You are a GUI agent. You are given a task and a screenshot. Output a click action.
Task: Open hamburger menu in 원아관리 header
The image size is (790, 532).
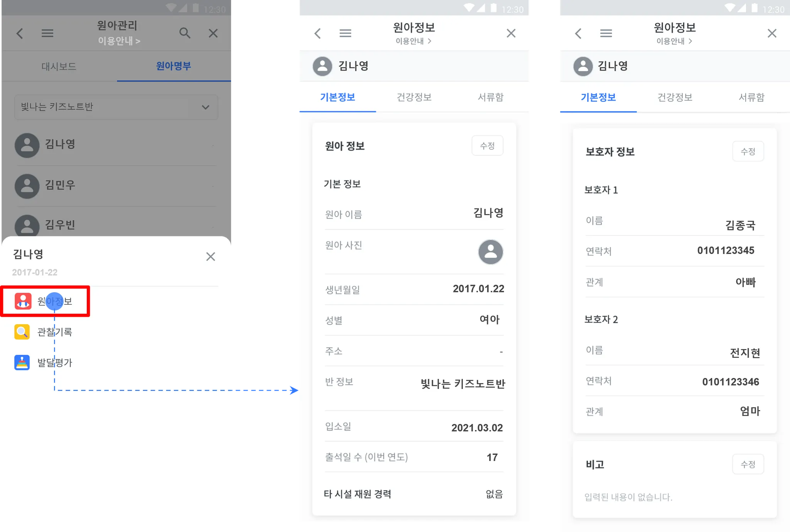[47, 34]
